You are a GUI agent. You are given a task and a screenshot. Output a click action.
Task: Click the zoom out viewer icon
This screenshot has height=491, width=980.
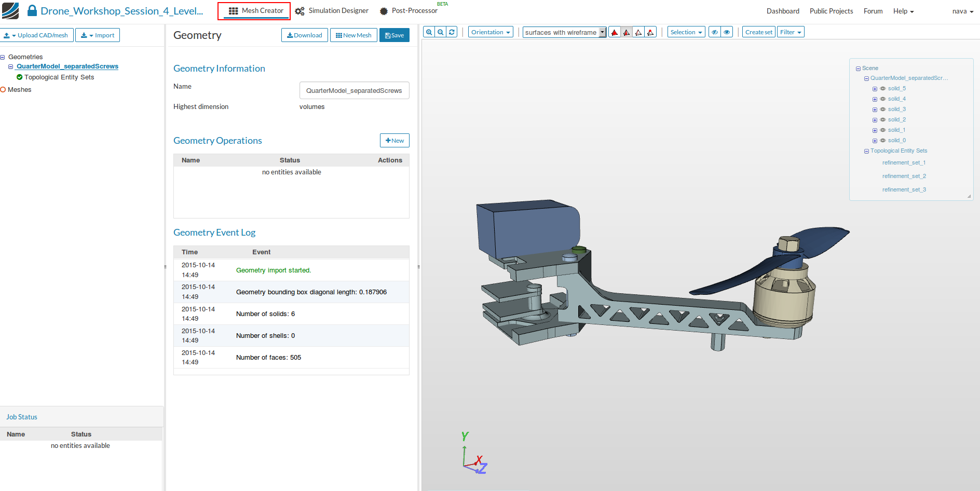[440, 32]
